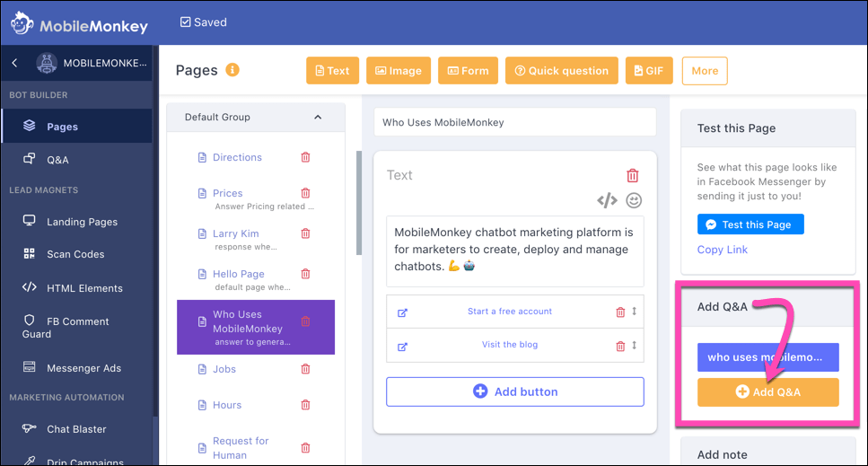
Task: Open the emoji picker smiley icon
Action: coord(634,200)
